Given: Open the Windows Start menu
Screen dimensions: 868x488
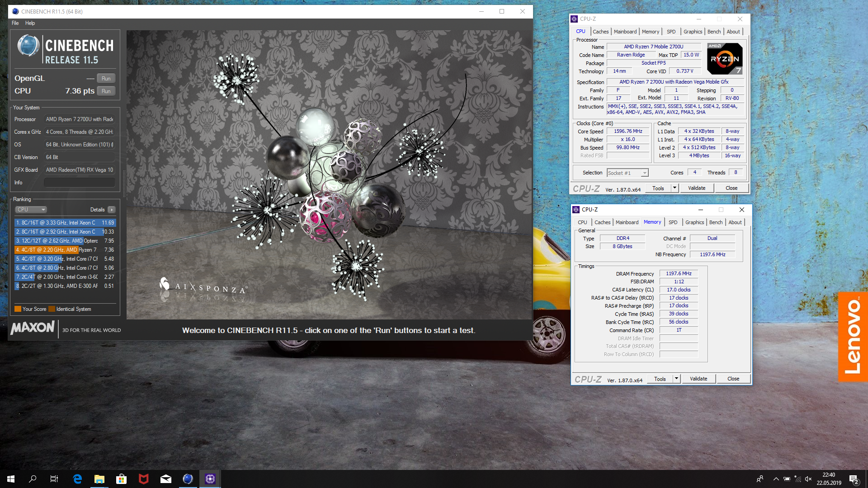Looking at the screenshot, I should click(11, 479).
